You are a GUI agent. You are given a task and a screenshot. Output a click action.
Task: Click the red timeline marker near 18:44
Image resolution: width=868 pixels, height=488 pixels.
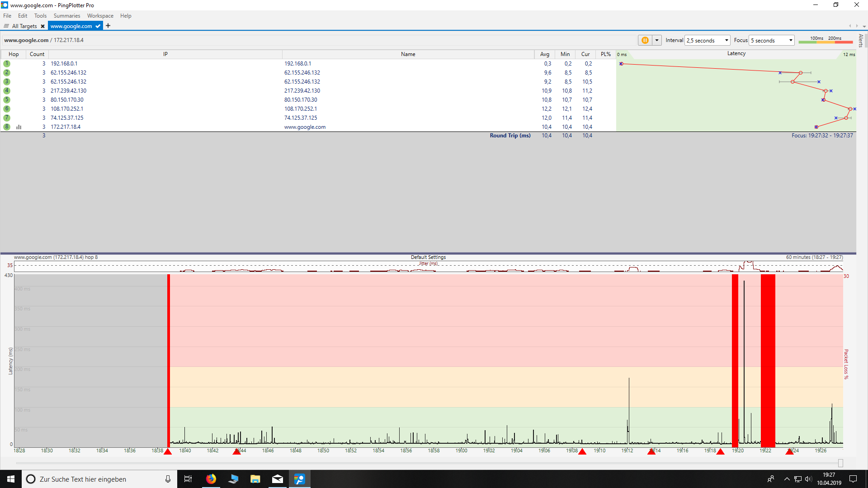238,451
